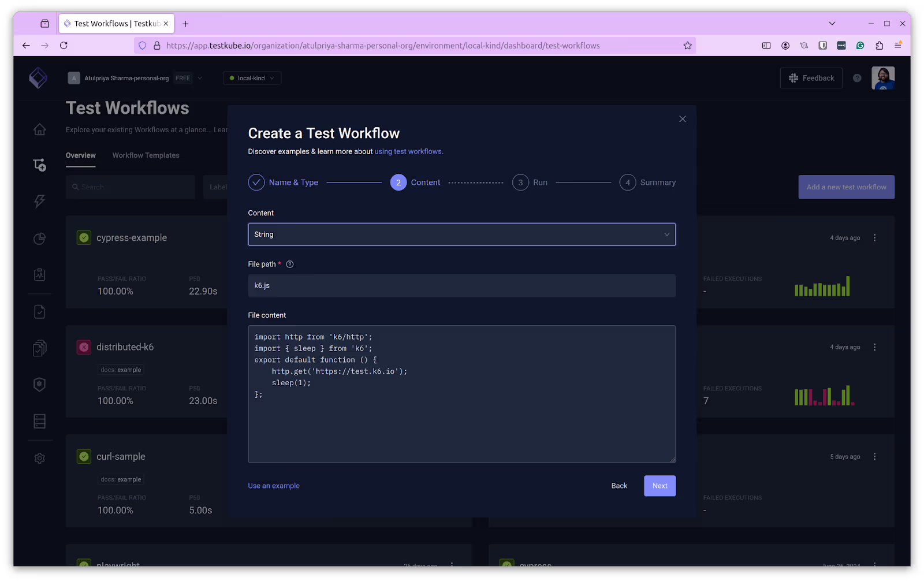
Task: Click the File path help icon
Action: (x=290, y=265)
